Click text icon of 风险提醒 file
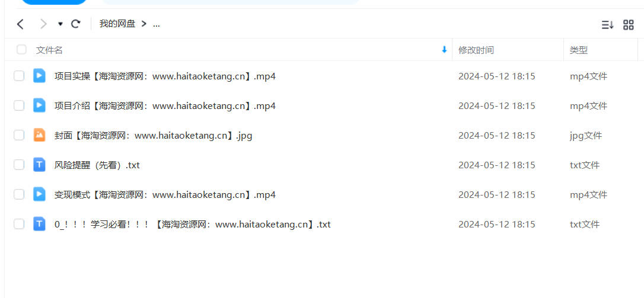644x298 pixels. pos(39,165)
